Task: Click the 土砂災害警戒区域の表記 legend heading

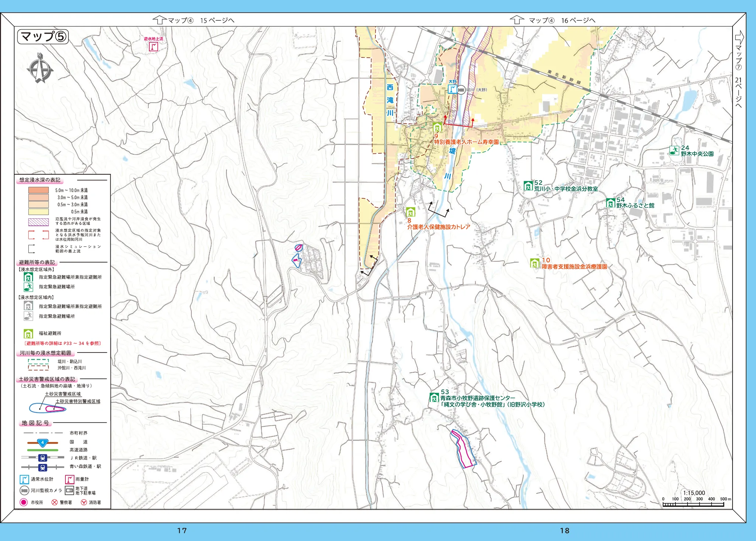Action: tap(47, 379)
